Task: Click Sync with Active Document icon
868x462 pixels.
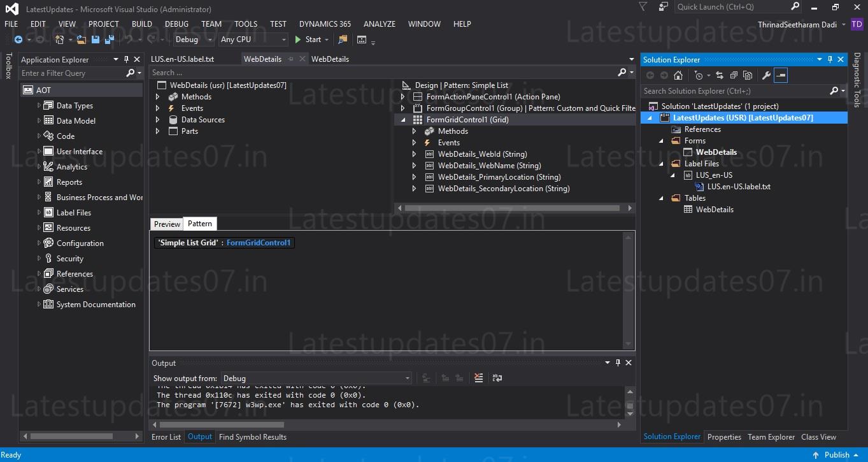Action: (720, 75)
